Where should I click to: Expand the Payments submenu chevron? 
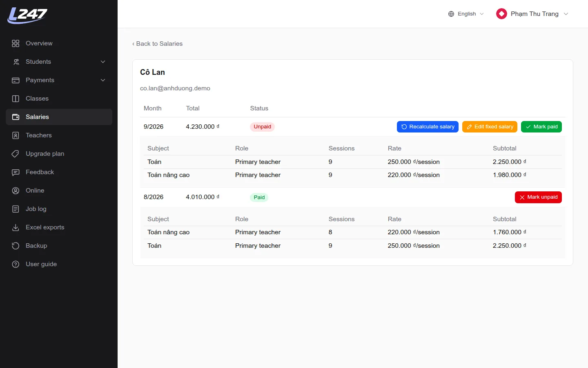(103, 80)
